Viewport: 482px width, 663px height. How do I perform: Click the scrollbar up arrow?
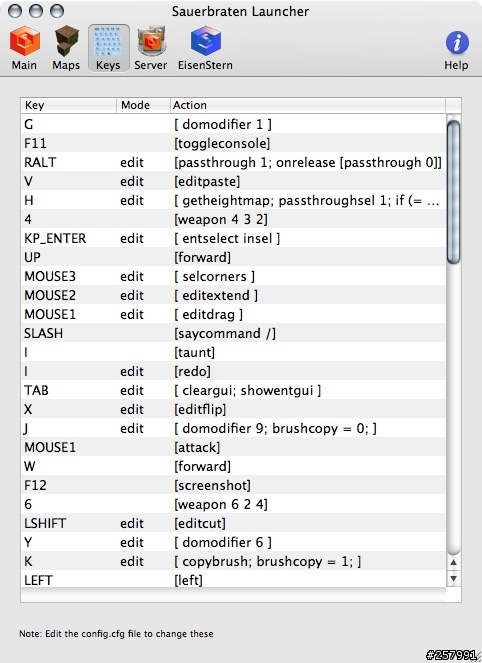[453, 562]
